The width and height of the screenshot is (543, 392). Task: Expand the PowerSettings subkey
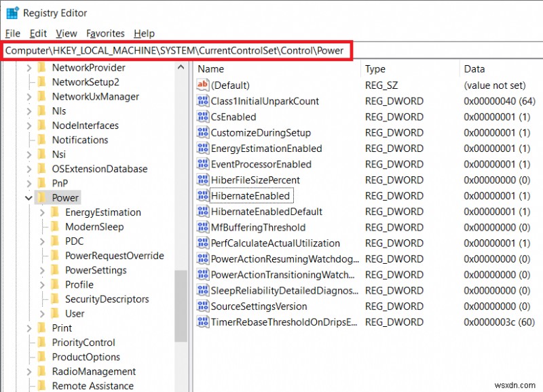click(x=42, y=270)
